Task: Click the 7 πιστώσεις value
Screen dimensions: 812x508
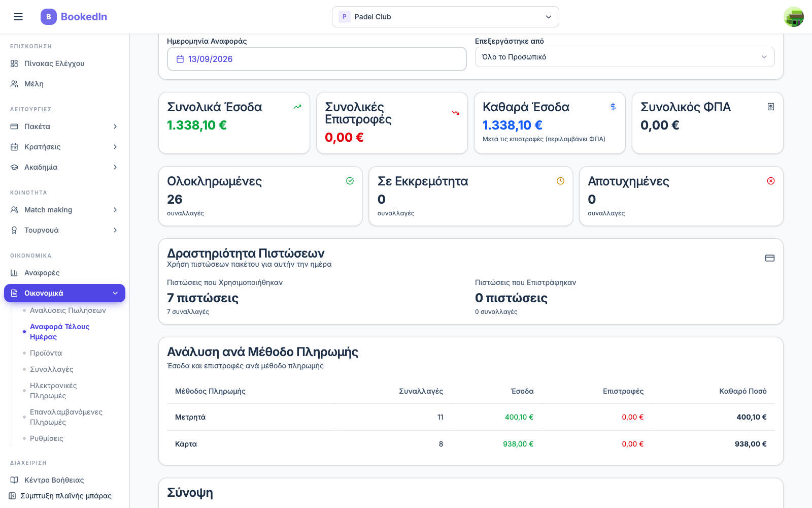Action: (x=202, y=298)
